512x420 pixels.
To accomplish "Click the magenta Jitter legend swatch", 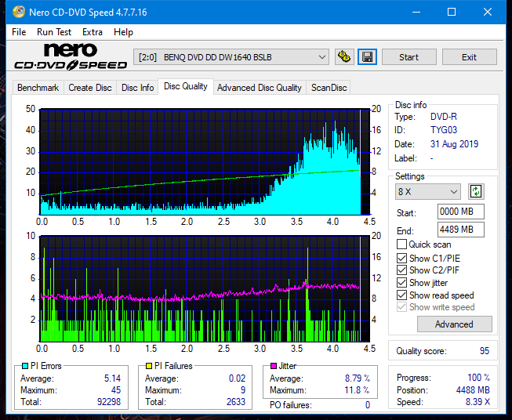I will [x=274, y=366].
